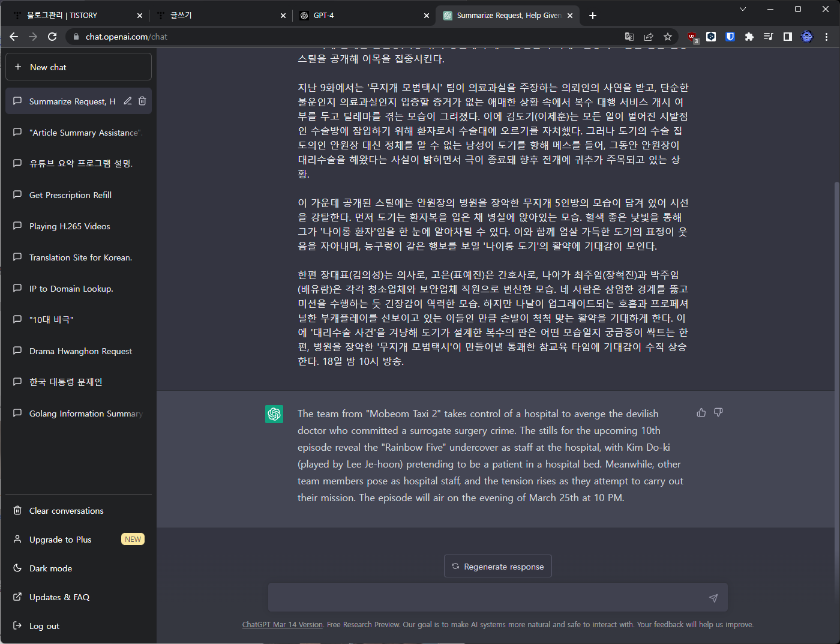840x644 pixels.
Task: Open a new browser tab
Action: coord(593,16)
